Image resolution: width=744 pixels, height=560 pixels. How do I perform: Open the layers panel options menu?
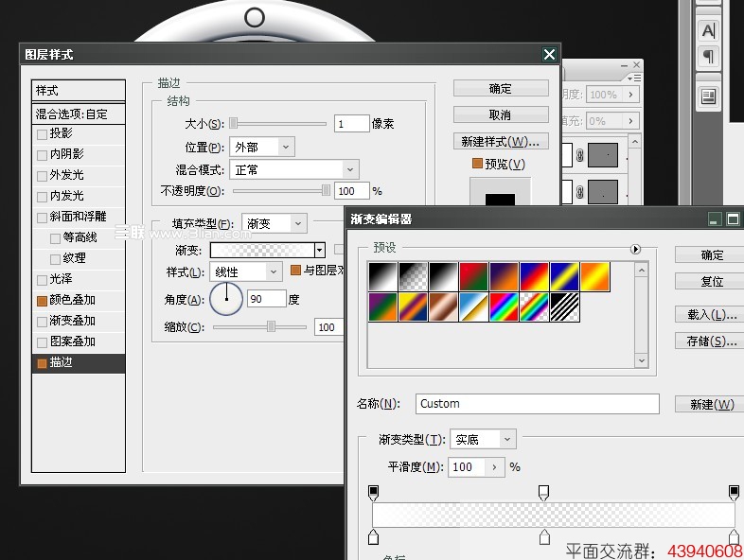(633, 78)
